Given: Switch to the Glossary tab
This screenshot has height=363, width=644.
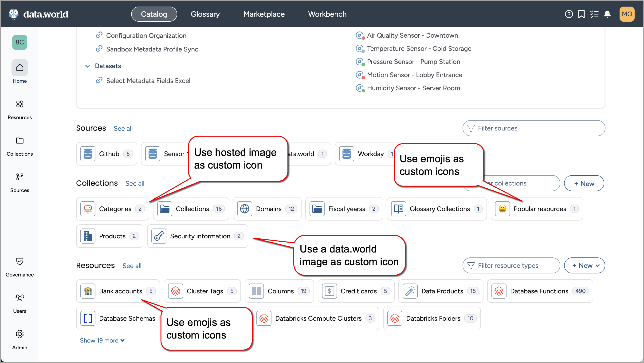Looking at the screenshot, I should point(205,14).
